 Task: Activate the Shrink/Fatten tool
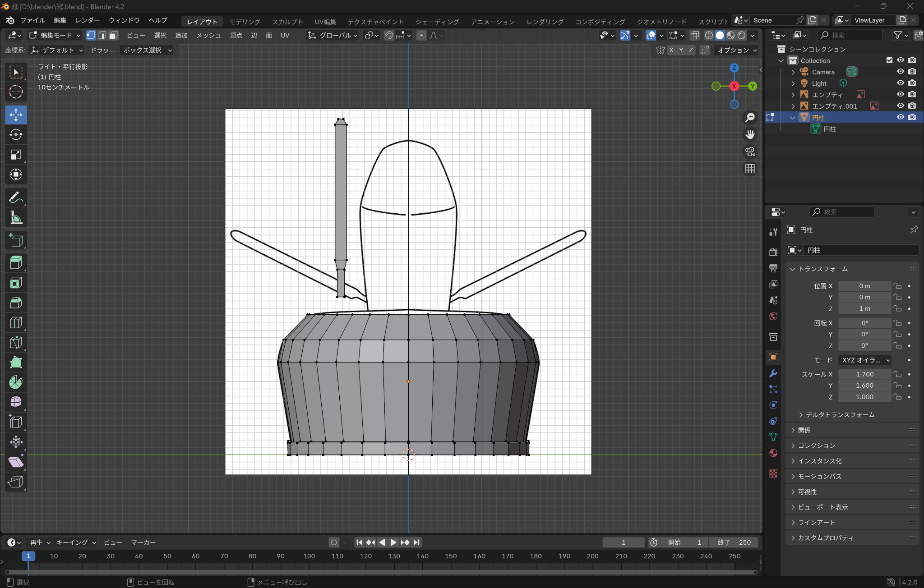[x=16, y=442]
